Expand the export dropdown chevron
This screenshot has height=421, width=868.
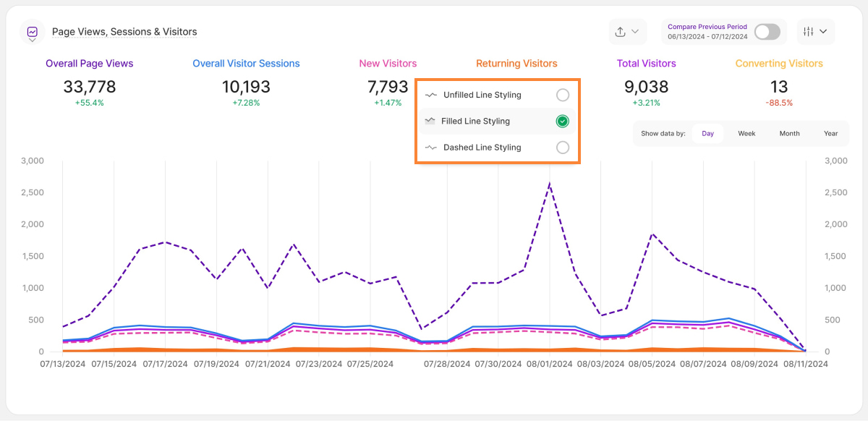635,32
